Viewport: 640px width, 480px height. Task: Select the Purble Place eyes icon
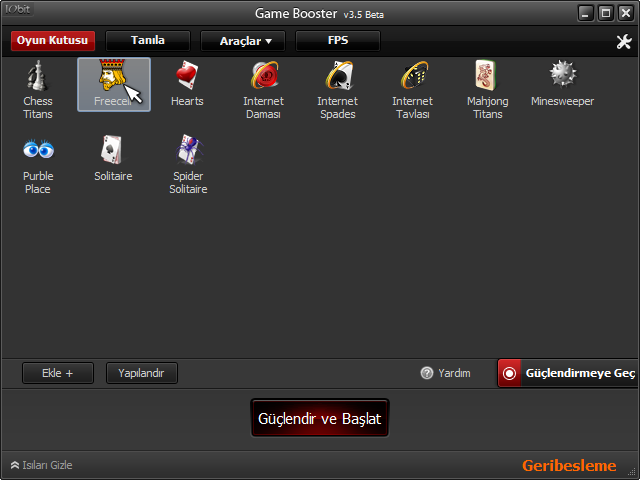tap(38, 149)
